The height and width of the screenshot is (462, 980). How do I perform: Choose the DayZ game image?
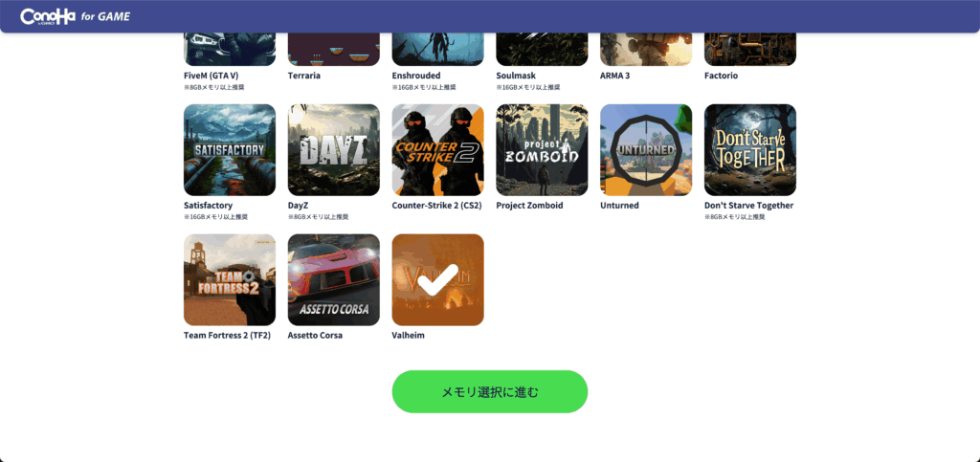coord(334,150)
